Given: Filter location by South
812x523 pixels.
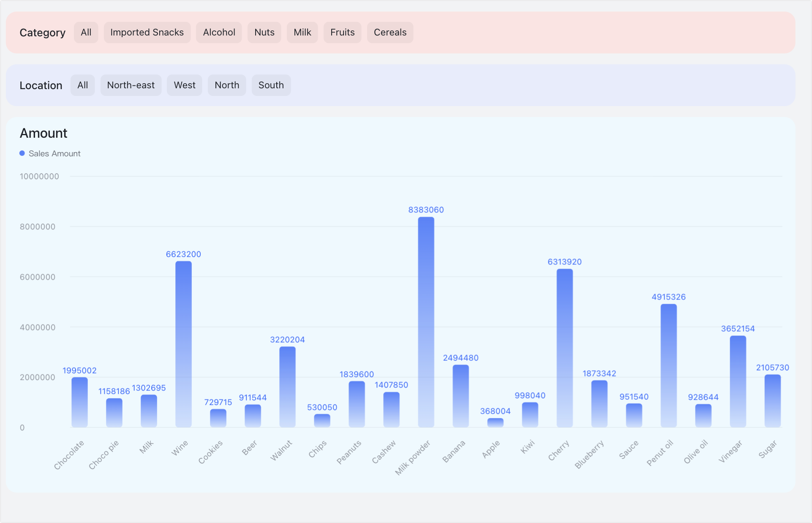Looking at the screenshot, I should point(271,85).
